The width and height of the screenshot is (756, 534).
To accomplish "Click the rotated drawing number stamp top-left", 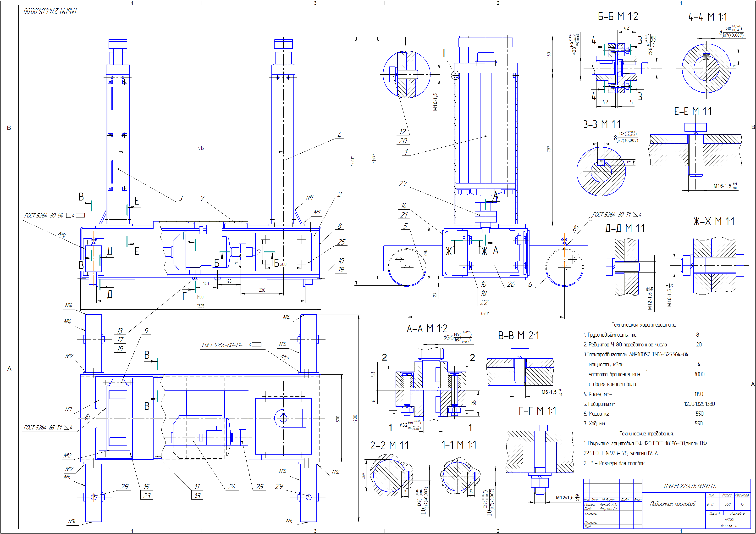I will (50, 11).
